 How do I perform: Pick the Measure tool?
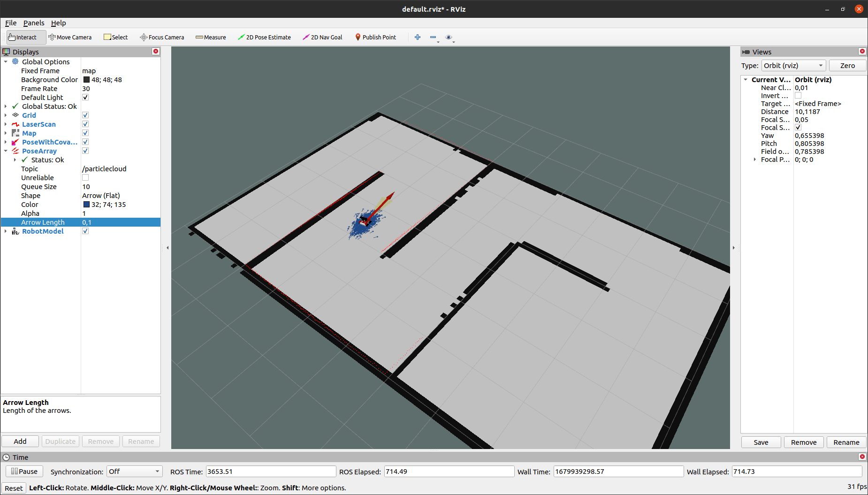point(211,37)
